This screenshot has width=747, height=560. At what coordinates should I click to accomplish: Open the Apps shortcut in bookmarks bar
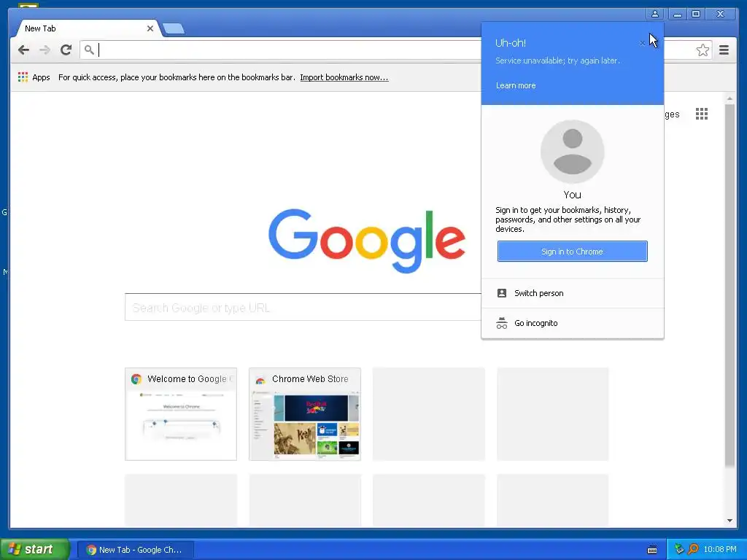(34, 77)
